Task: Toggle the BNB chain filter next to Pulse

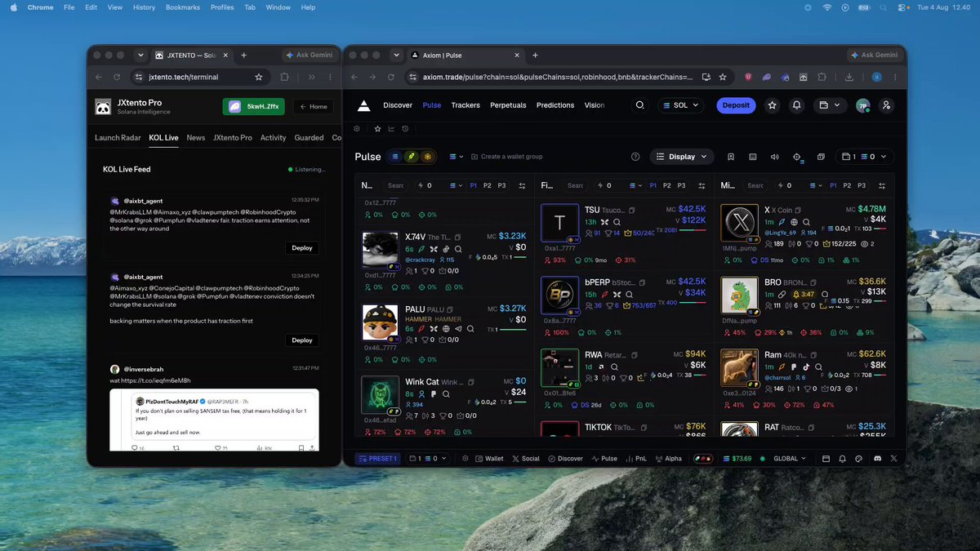Action: coord(427,156)
